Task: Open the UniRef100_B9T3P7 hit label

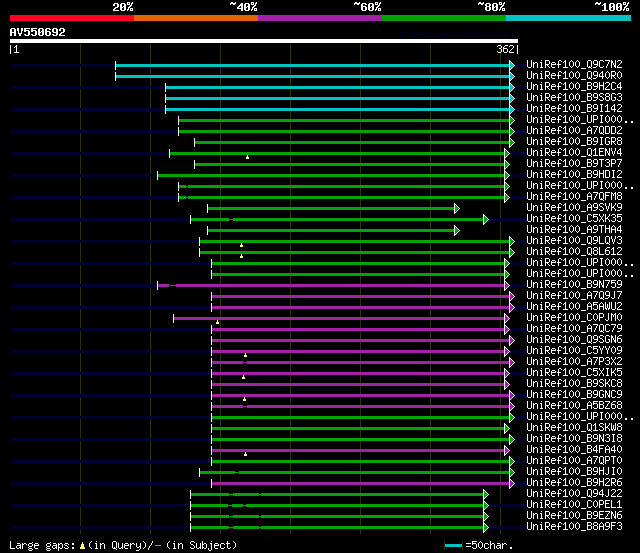Action: (574, 164)
